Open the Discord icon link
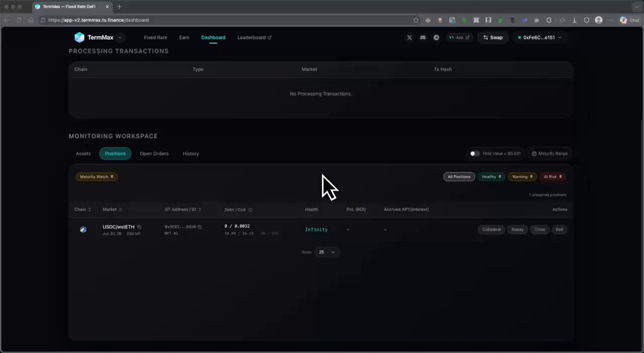The width and height of the screenshot is (644, 353). tap(423, 38)
